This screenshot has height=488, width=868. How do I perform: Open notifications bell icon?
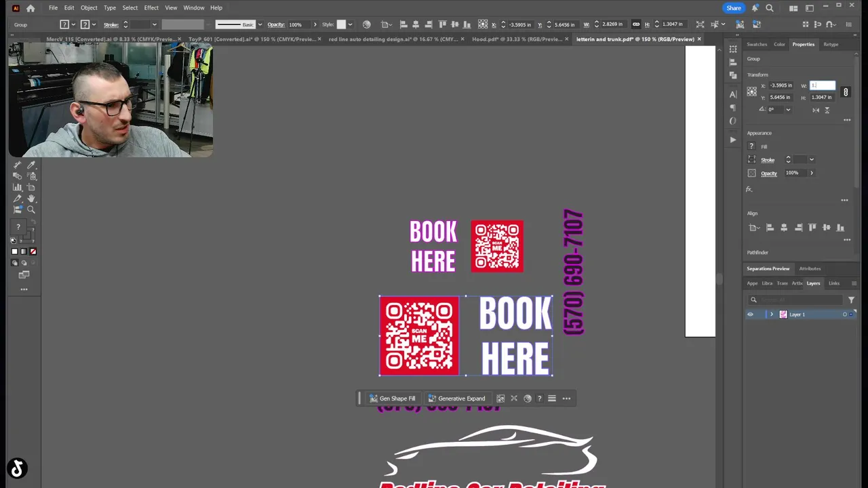755,8
